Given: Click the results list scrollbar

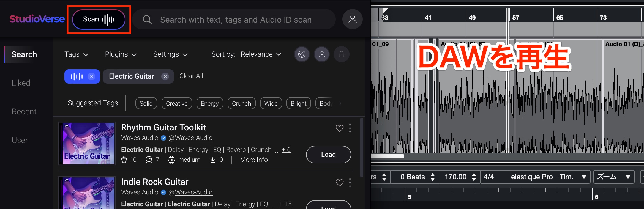Looking at the screenshot, I should [362, 147].
